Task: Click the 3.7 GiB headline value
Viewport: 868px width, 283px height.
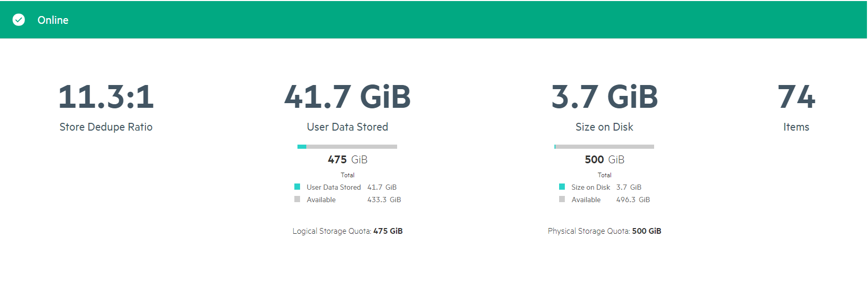Action: tap(604, 97)
